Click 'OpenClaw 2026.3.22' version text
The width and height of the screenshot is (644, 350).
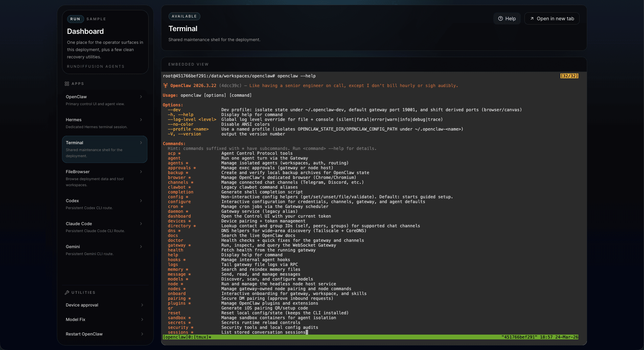click(193, 86)
